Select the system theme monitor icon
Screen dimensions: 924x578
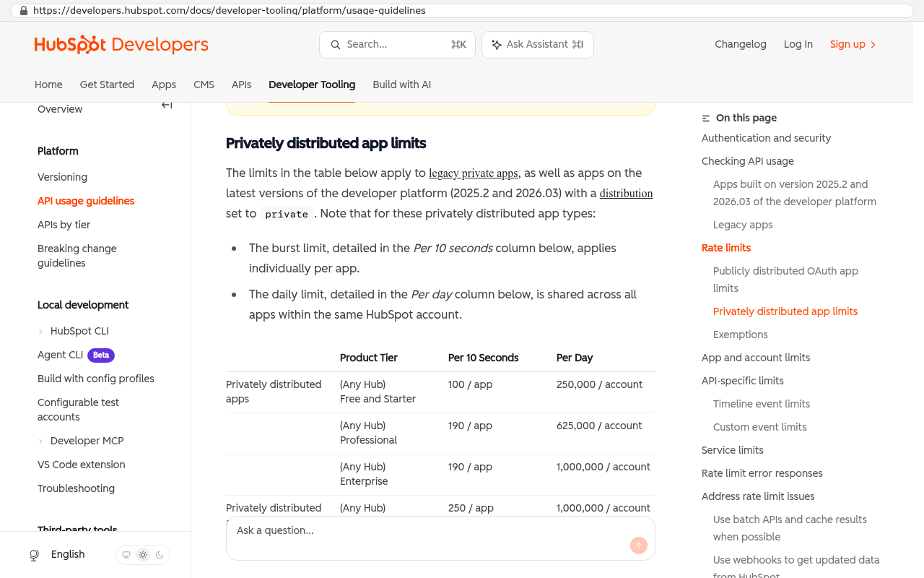[x=126, y=555]
